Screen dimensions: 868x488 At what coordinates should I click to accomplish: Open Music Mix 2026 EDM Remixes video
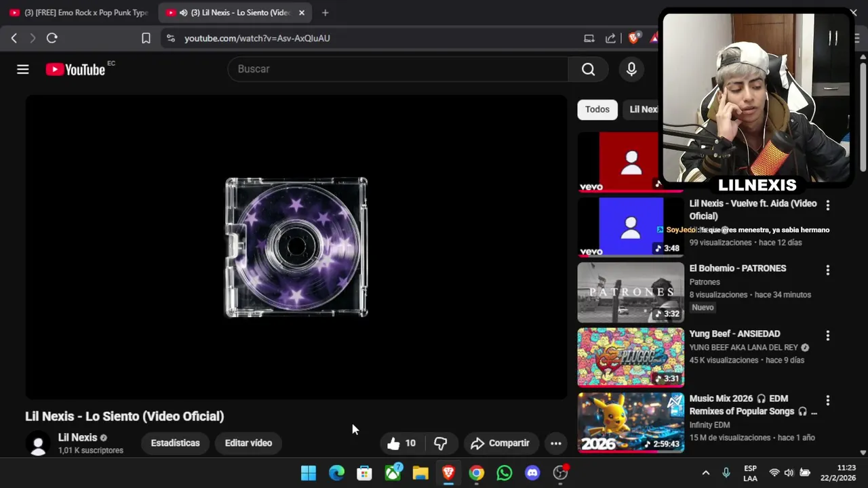pyautogui.click(x=753, y=405)
